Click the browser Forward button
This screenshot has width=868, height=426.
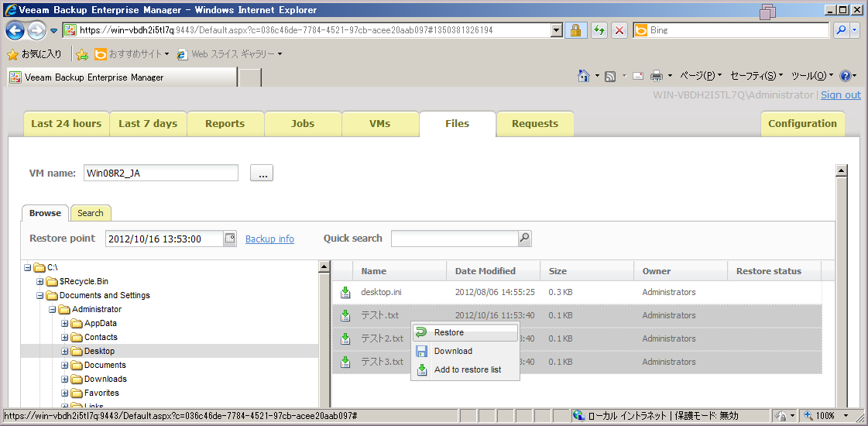coord(36,30)
